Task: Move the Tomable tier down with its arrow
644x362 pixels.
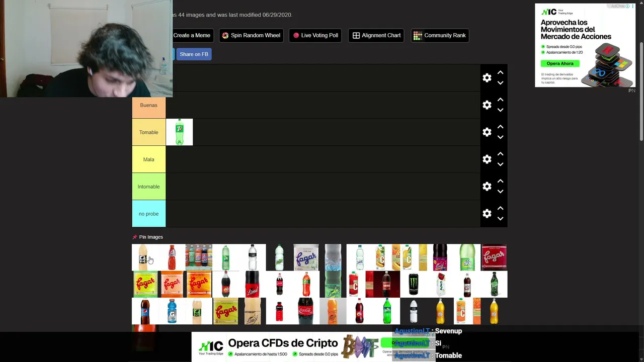Action: coord(500,137)
